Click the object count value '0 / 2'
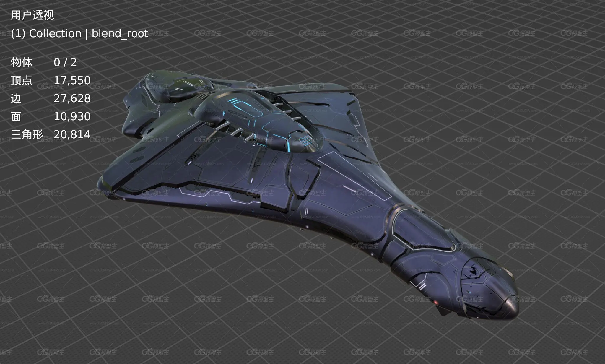 (x=65, y=62)
